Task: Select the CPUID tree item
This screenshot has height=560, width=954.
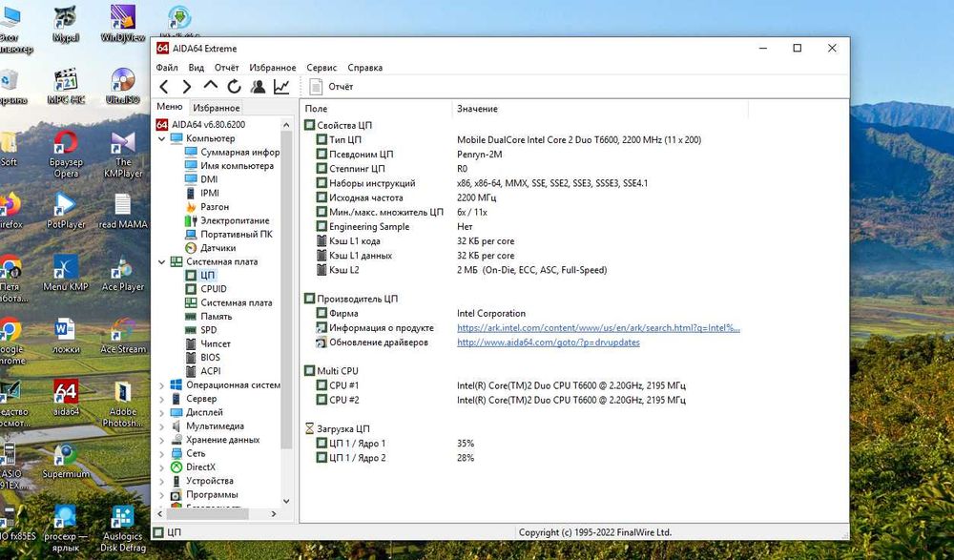Action: 206,289
